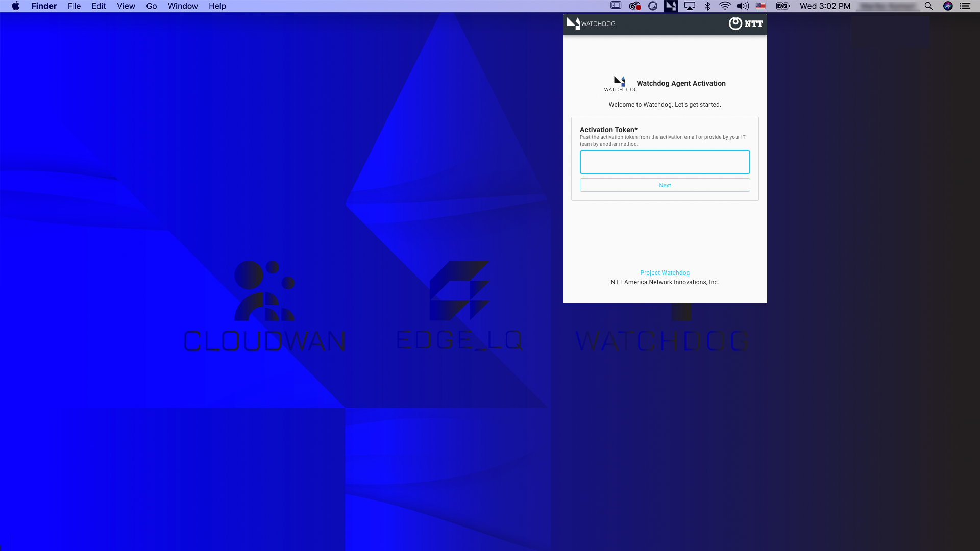
Task: Open the US flag input source menu
Action: [761, 6]
